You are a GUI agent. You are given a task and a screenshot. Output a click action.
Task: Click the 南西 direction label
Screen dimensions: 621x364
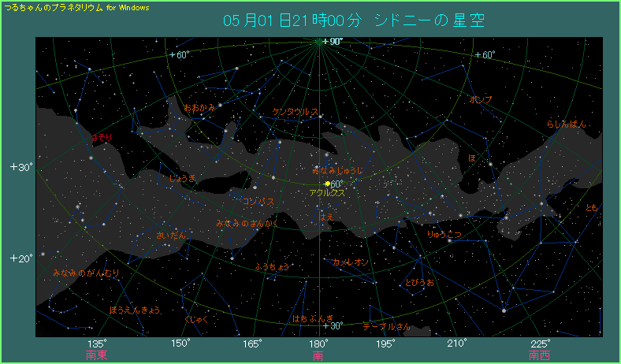(540, 356)
